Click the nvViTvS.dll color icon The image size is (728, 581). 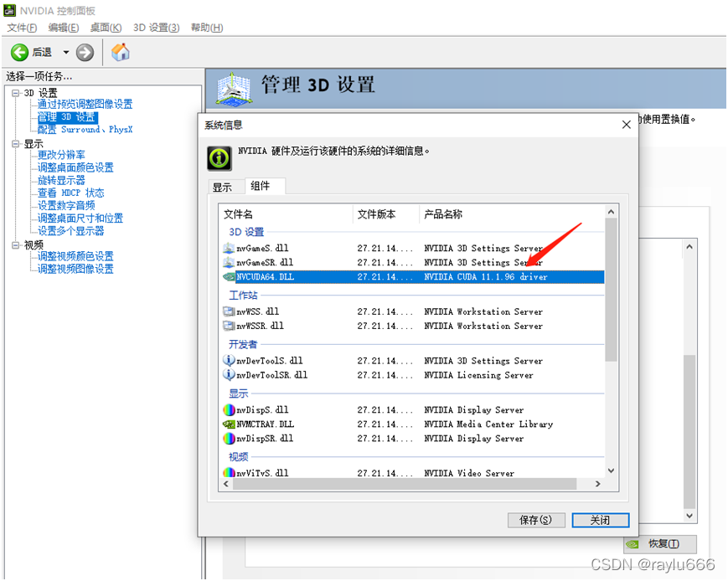(229, 473)
